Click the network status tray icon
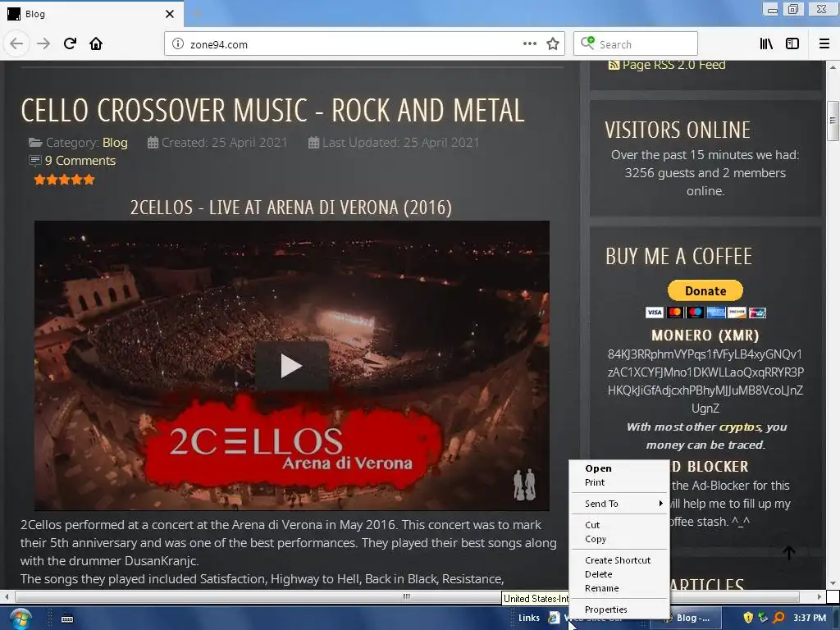Image resolution: width=840 pixels, height=630 pixels. (763, 618)
